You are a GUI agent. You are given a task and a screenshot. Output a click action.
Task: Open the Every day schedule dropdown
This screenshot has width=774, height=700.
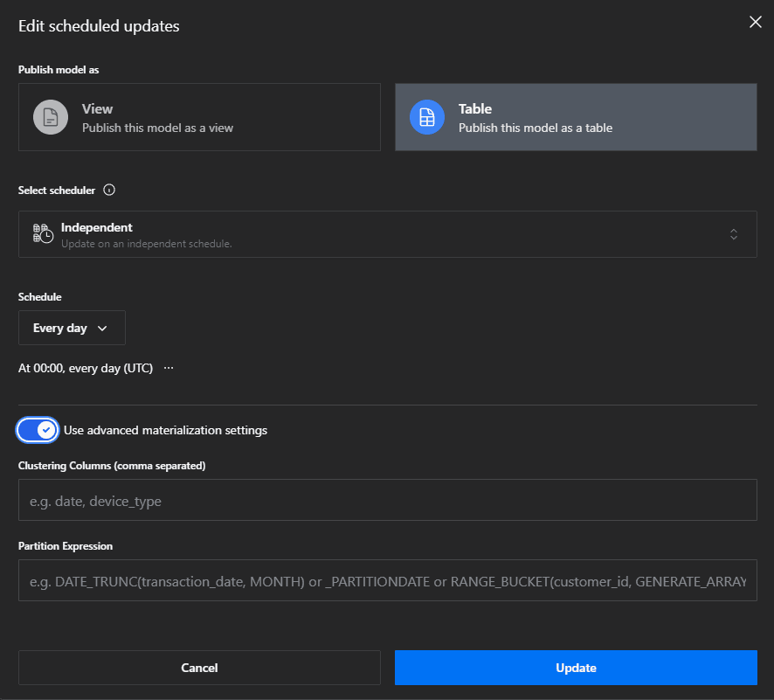click(x=71, y=328)
